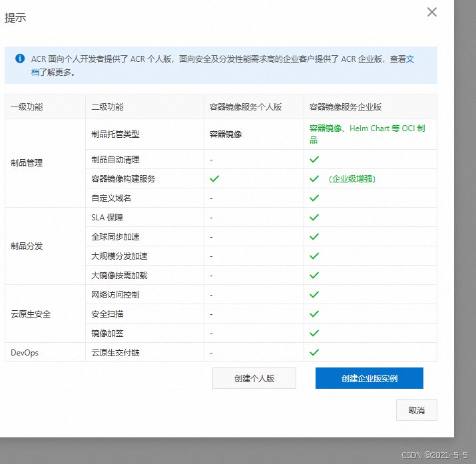Click 创建企业版实例 button

pyautogui.click(x=369, y=378)
